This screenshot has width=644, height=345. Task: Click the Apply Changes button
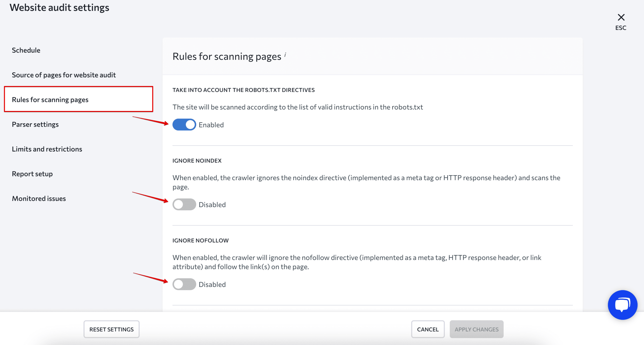[x=476, y=329]
